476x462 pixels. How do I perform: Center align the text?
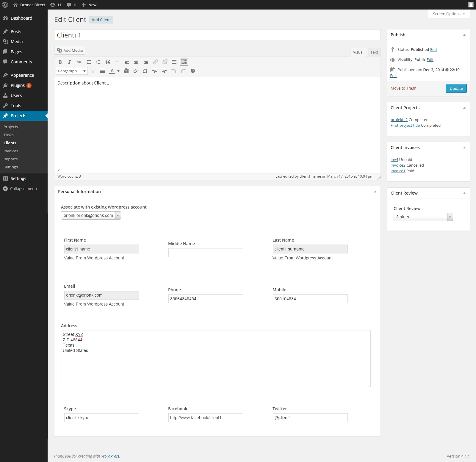point(136,62)
